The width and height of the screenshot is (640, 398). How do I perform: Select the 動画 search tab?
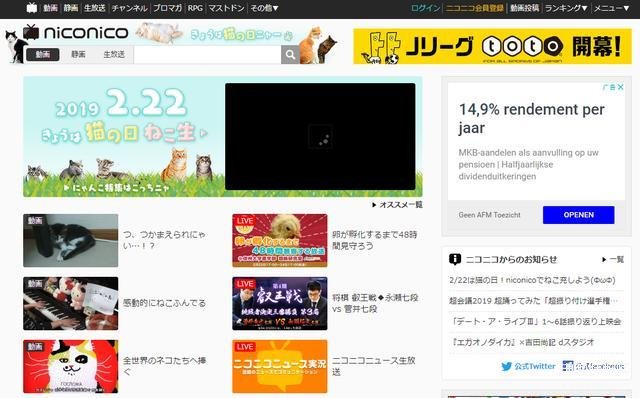tap(43, 54)
